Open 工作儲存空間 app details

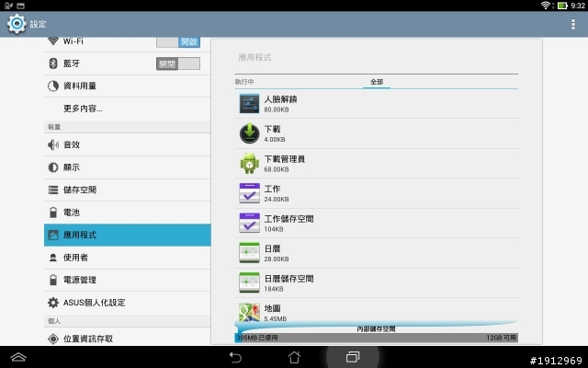coord(377,223)
